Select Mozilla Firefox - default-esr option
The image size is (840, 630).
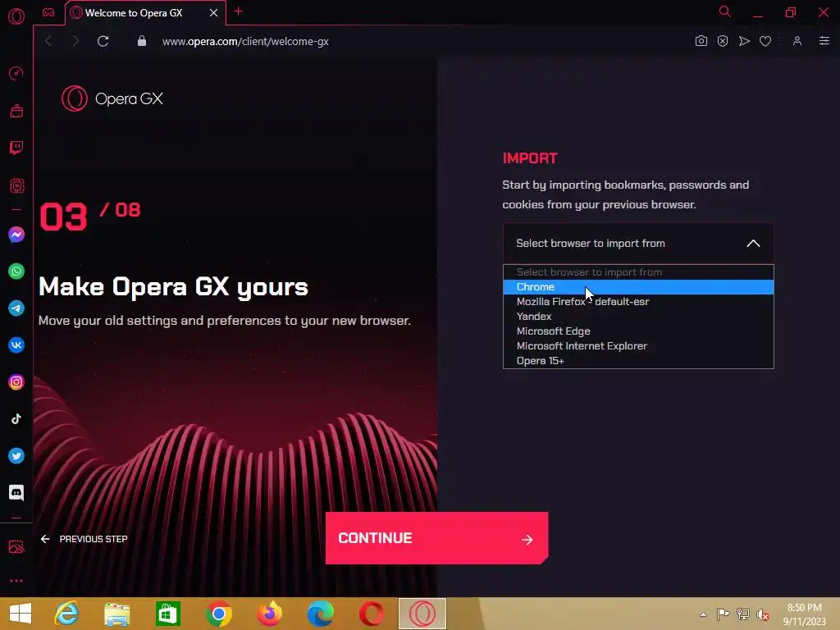click(638, 302)
